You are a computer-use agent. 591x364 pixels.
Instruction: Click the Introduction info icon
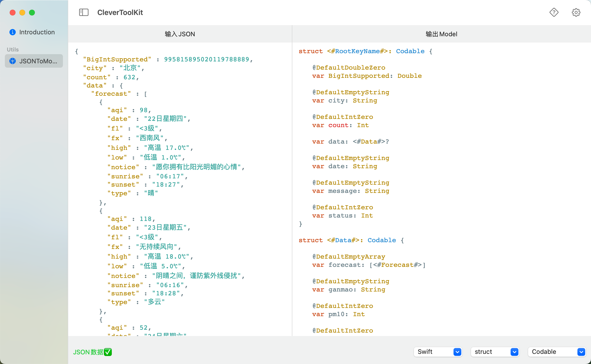(x=12, y=32)
